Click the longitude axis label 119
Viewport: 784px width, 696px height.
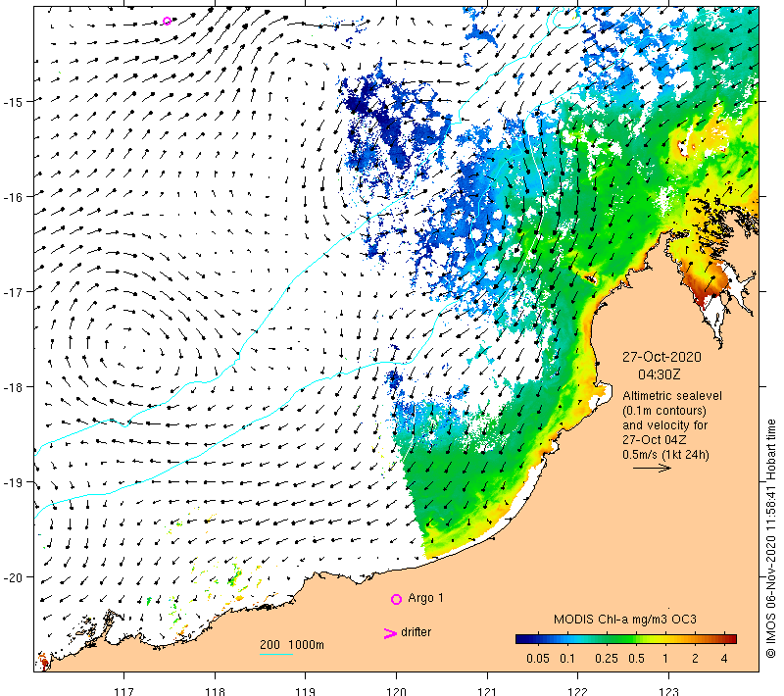pos(306,691)
